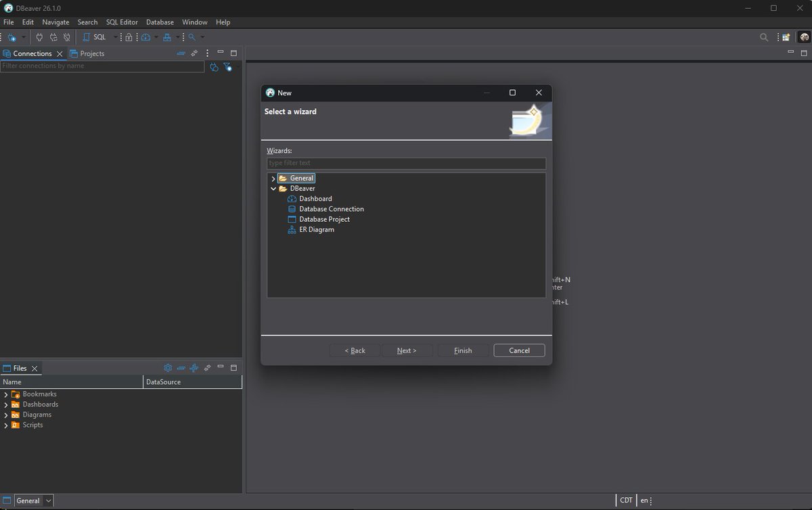Screen dimensions: 812x510
Task: Open a new SQL script from toolbar
Action: coord(94,37)
